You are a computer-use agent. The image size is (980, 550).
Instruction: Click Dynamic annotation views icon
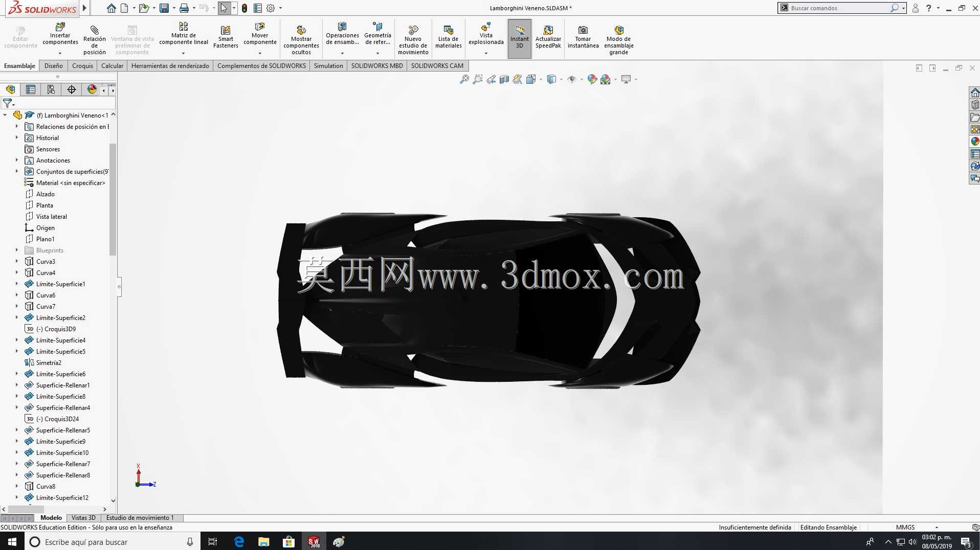[x=518, y=79]
